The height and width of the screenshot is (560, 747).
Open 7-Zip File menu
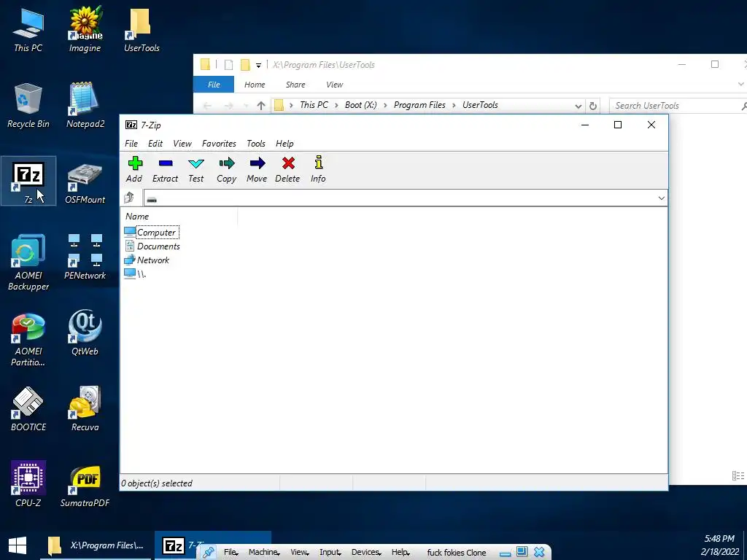point(131,144)
